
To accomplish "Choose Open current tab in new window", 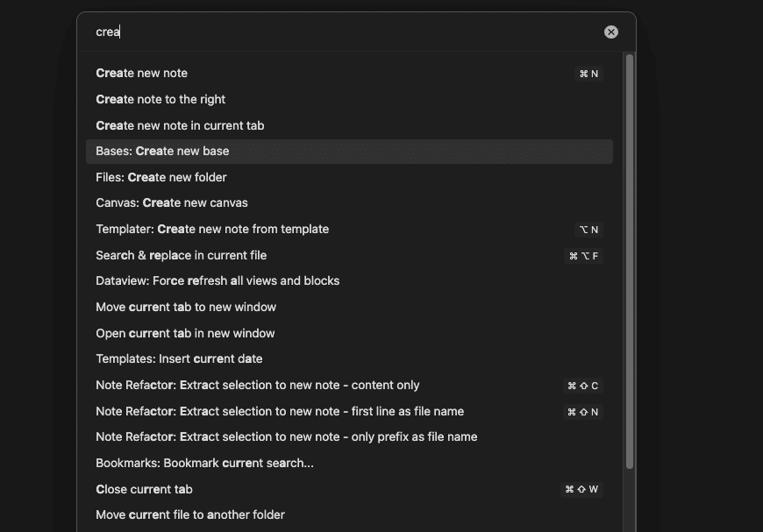I will pos(185,334).
